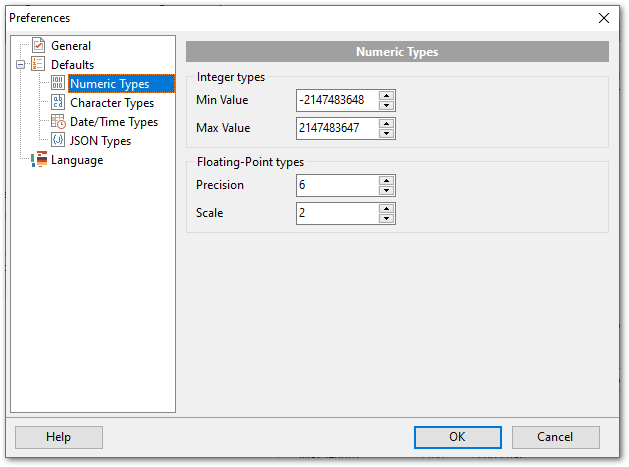Increase Max Value with up arrow
The height and width of the screenshot is (467, 629).
tap(386, 124)
